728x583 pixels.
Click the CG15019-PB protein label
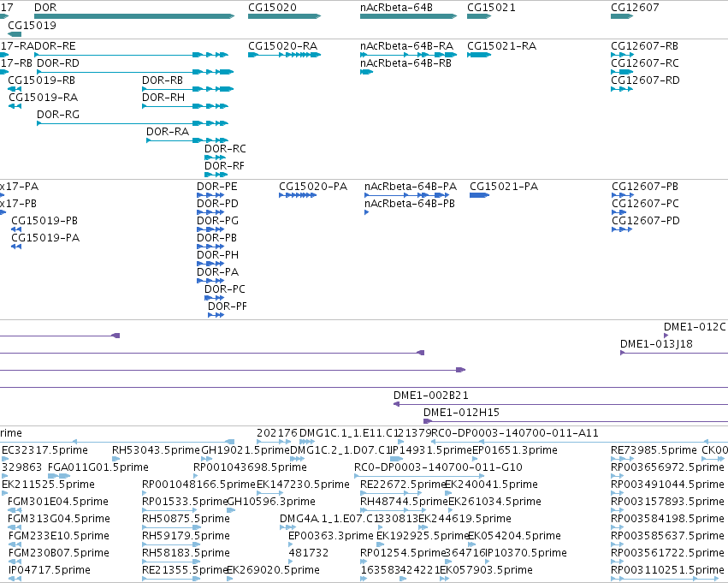(44, 221)
